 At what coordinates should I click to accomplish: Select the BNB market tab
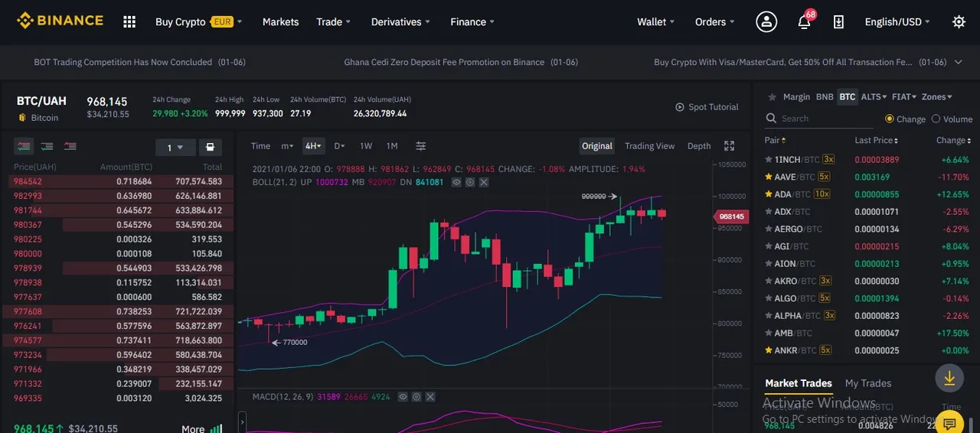point(825,97)
